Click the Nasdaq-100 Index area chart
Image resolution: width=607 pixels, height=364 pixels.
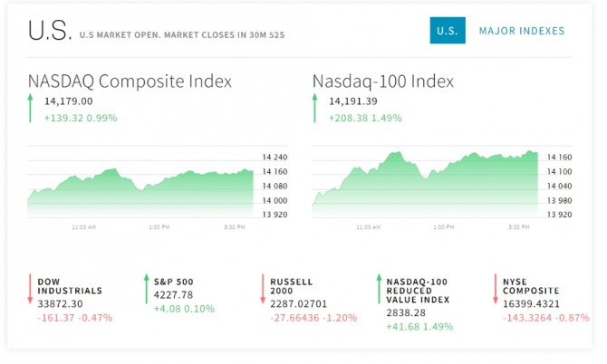tap(424, 186)
